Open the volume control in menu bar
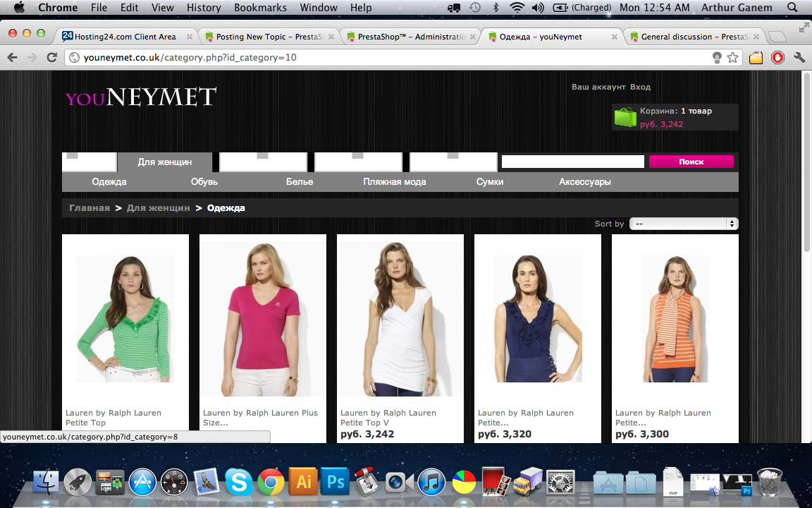 pyautogui.click(x=538, y=7)
